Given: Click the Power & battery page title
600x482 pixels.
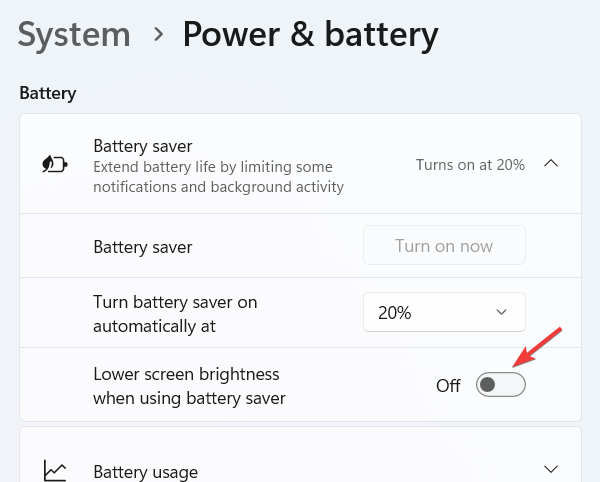Looking at the screenshot, I should point(310,35).
